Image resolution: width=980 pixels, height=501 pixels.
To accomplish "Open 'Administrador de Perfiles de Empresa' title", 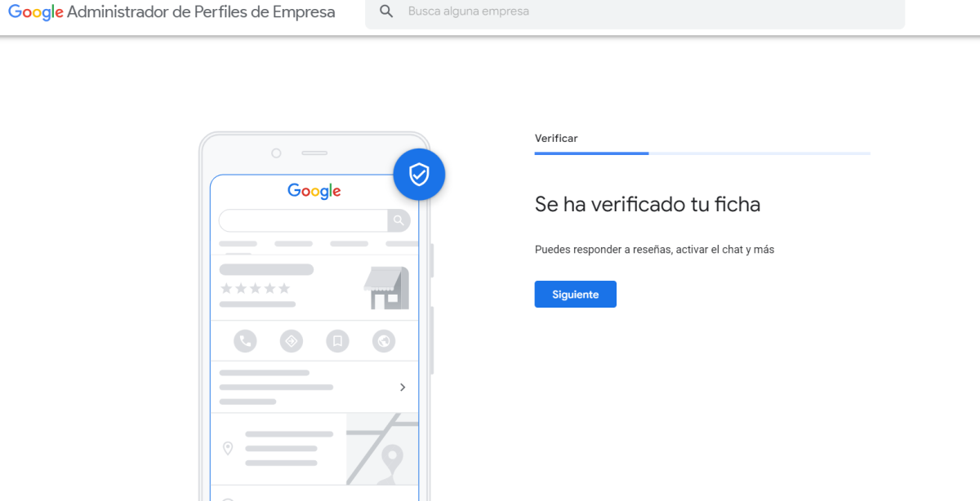I will (201, 12).
